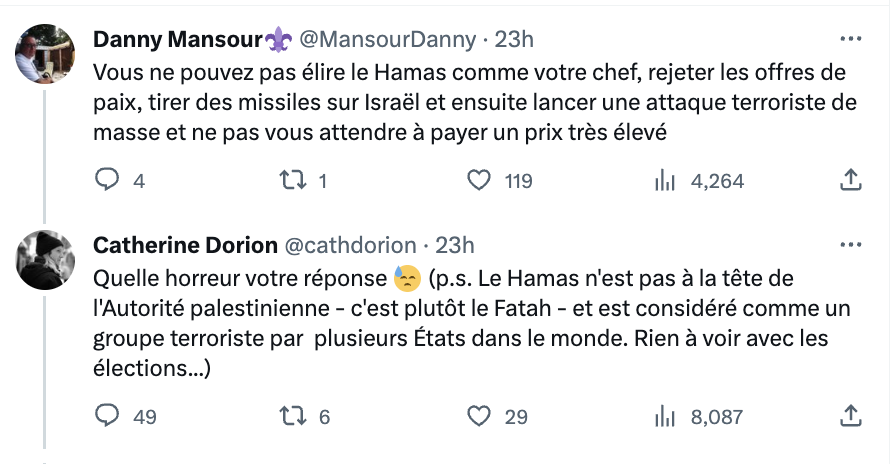Open the Danny Mansour display name link
890x464 pixels.
tap(192, 39)
